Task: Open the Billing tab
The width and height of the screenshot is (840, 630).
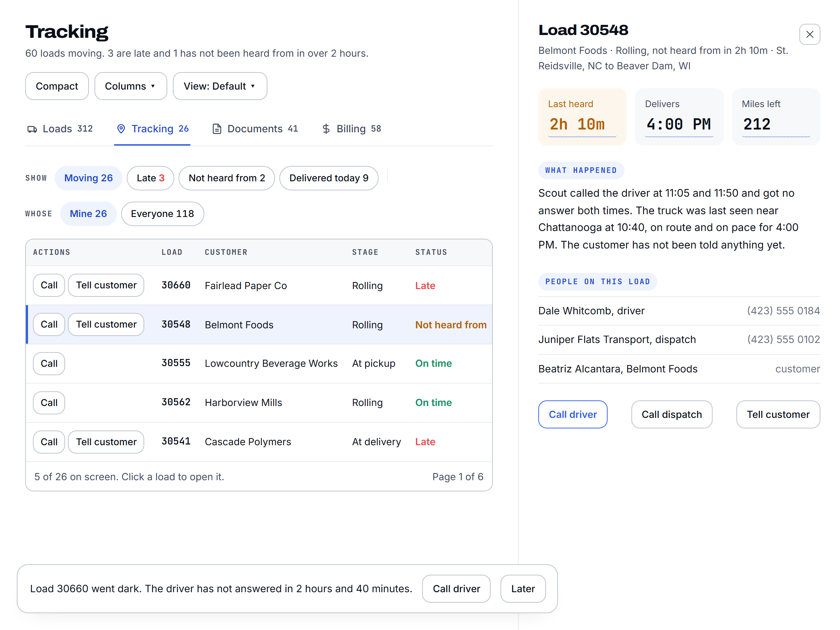Action: [351, 129]
